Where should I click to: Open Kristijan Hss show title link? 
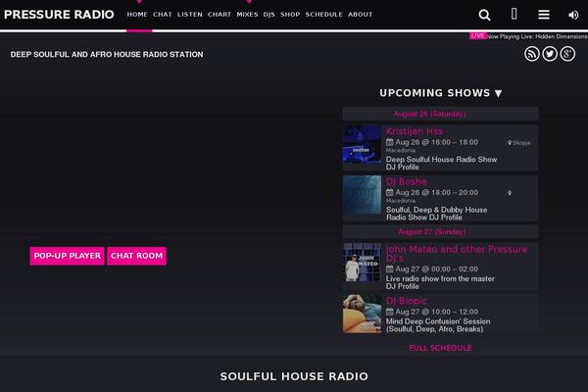pos(415,131)
